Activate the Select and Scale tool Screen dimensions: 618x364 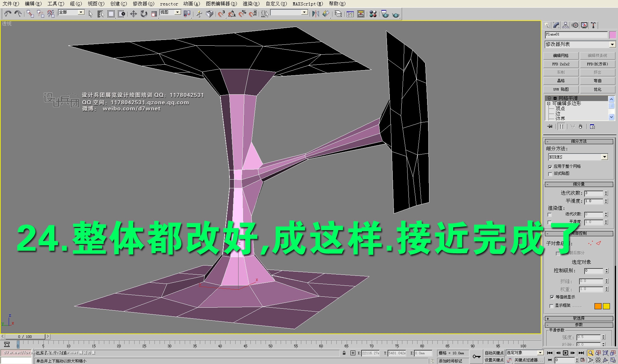(154, 14)
